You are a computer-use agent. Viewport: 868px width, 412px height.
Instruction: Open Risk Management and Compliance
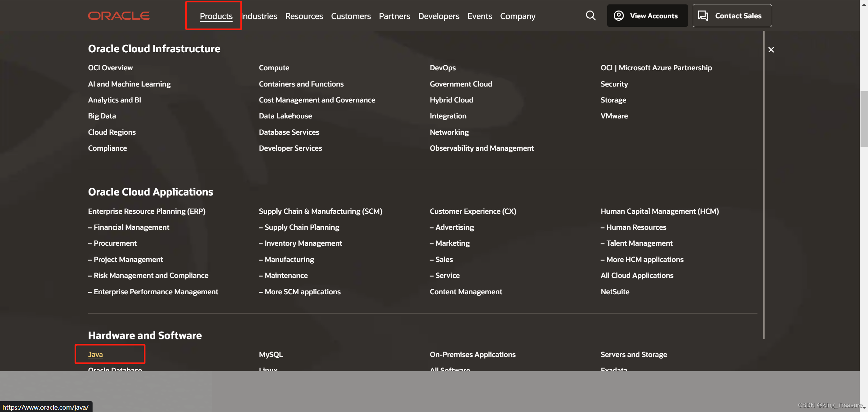(x=148, y=275)
